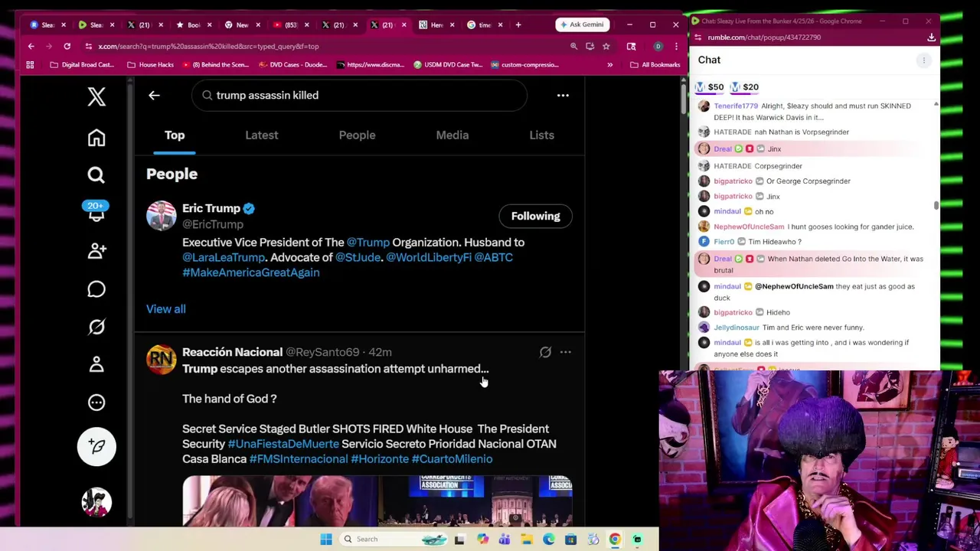Toggle Following for Eric Trump

pos(536,216)
